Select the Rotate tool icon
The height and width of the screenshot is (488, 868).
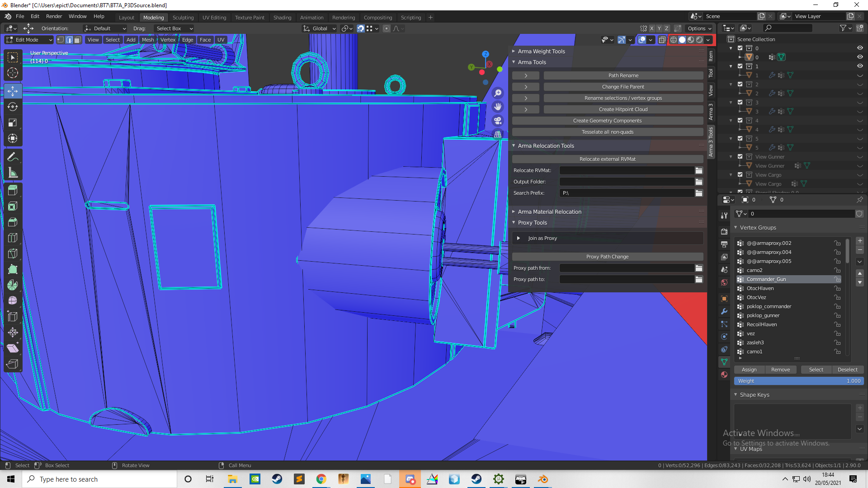tap(13, 107)
